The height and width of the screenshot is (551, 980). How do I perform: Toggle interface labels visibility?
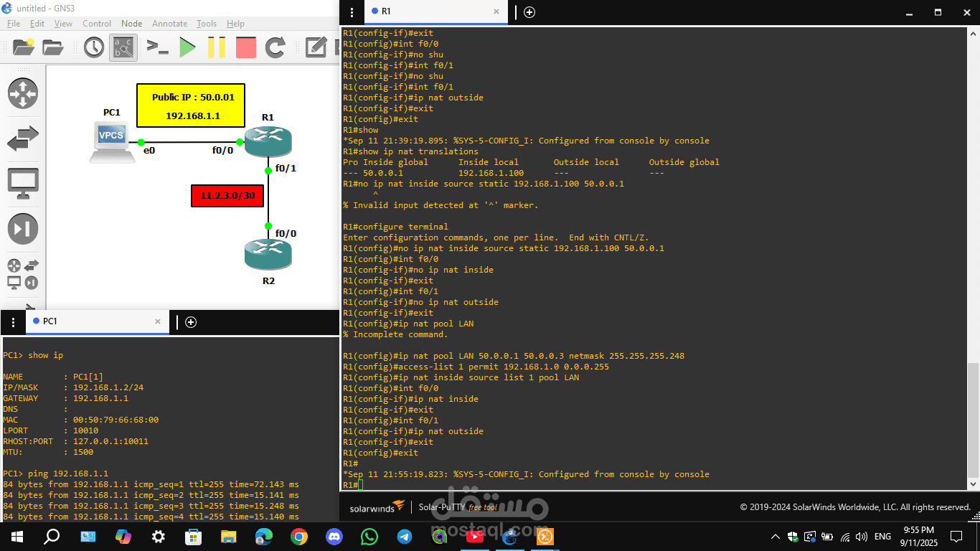[x=123, y=48]
